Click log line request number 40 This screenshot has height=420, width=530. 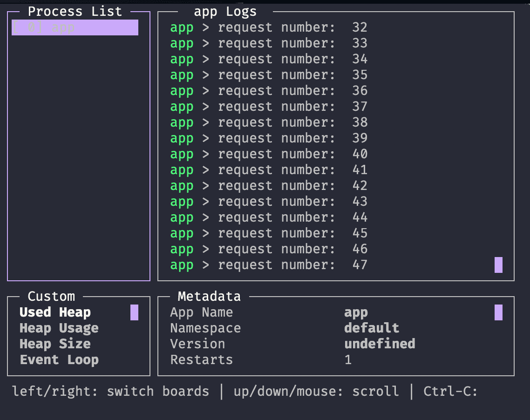coord(269,154)
